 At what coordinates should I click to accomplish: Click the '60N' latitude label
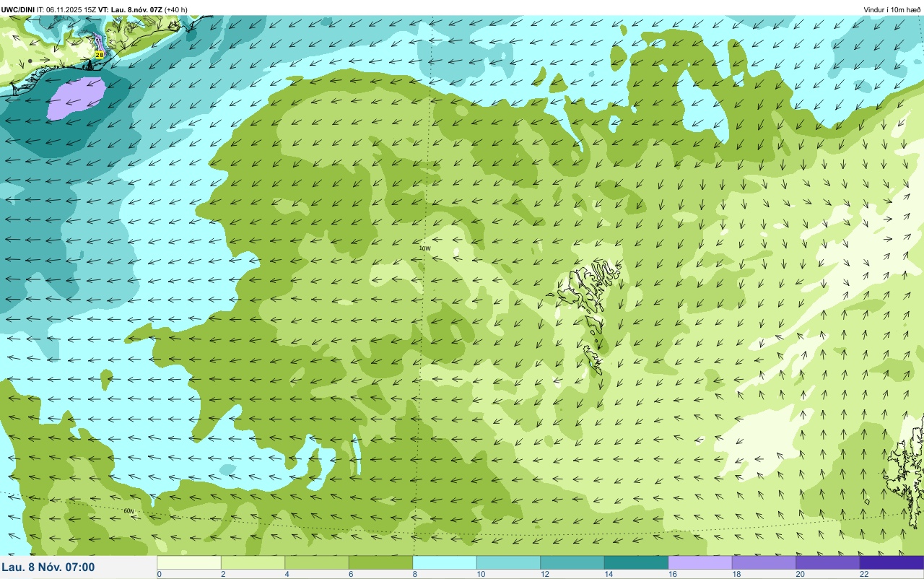129,511
